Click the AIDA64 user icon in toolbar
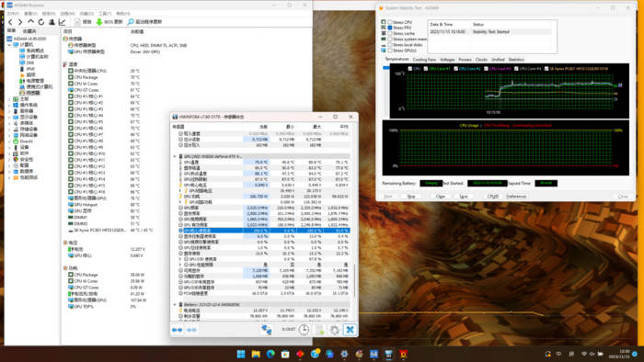Image resolution: width=644 pixels, height=362 pixels. 52,22
